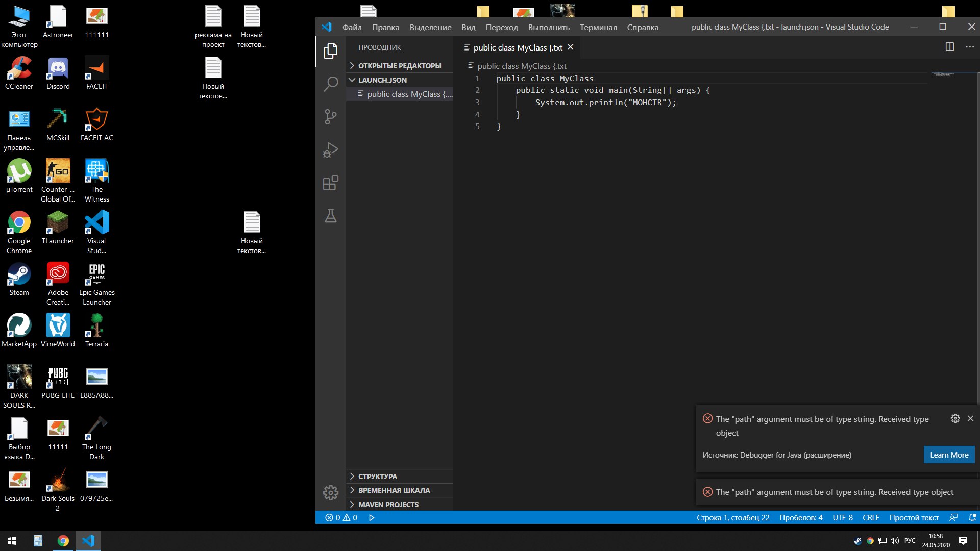Select TLauncher desktop icon
The width and height of the screenshot is (980, 551).
tap(58, 228)
